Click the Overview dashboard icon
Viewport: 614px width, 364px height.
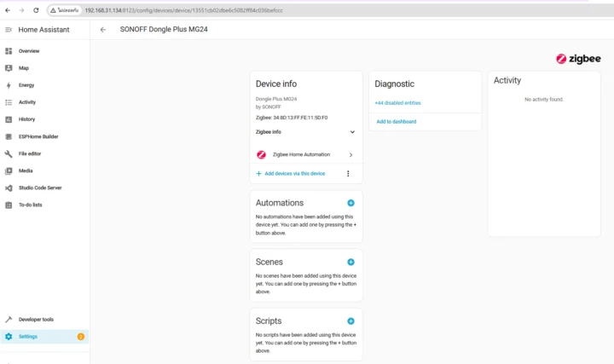9,51
